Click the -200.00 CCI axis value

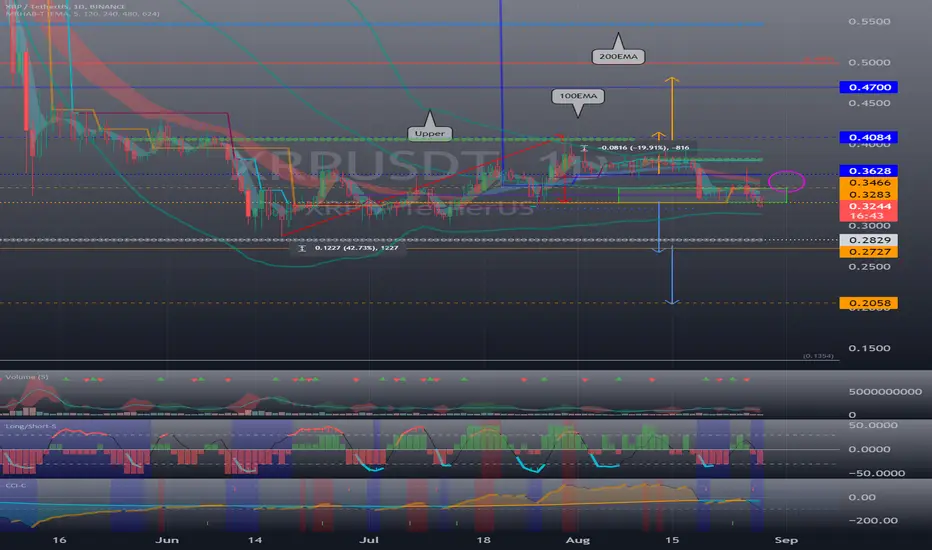[873, 520]
